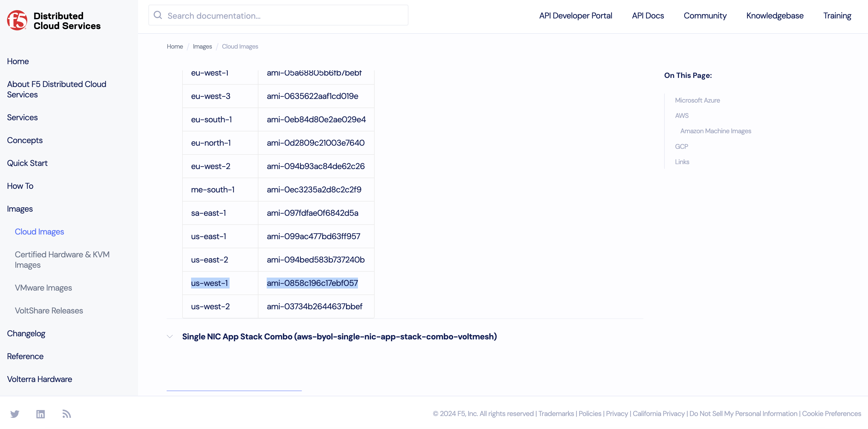Screen dimensions: 868x429
Task: Click the F5 logo icon
Action: coord(17,20)
